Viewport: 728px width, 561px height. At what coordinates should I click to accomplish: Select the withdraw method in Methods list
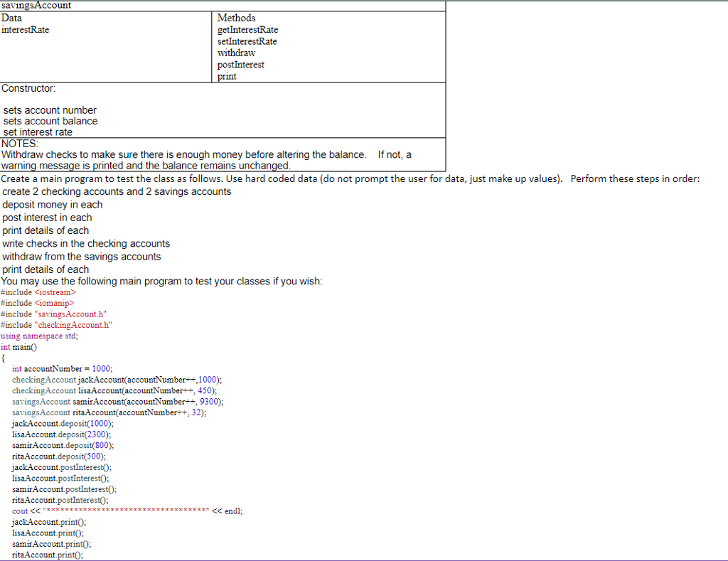click(236, 53)
